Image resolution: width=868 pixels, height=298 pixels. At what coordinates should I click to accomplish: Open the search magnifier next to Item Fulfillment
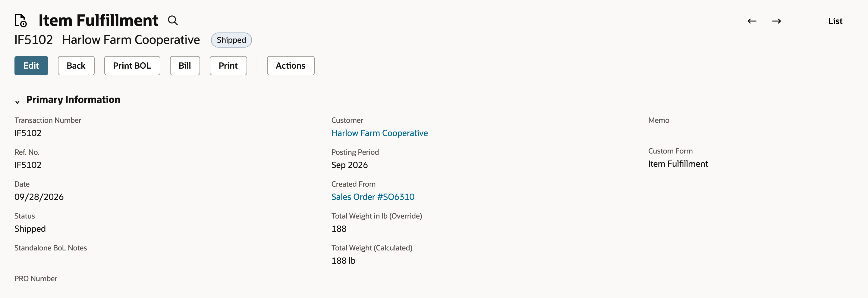(x=173, y=20)
